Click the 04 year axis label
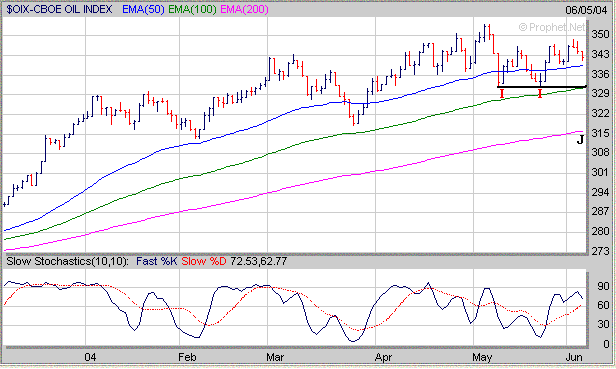Viewport: 616px width, 369px height. click(x=90, y=357)
